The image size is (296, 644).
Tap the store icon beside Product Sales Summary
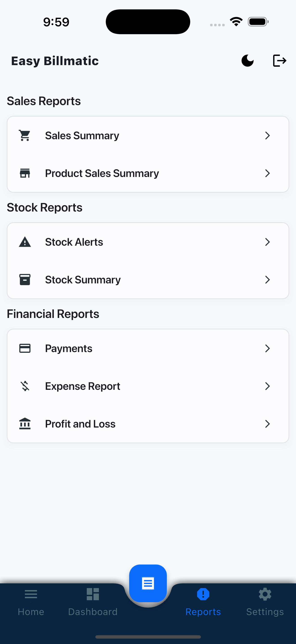[x=25, y=173]
